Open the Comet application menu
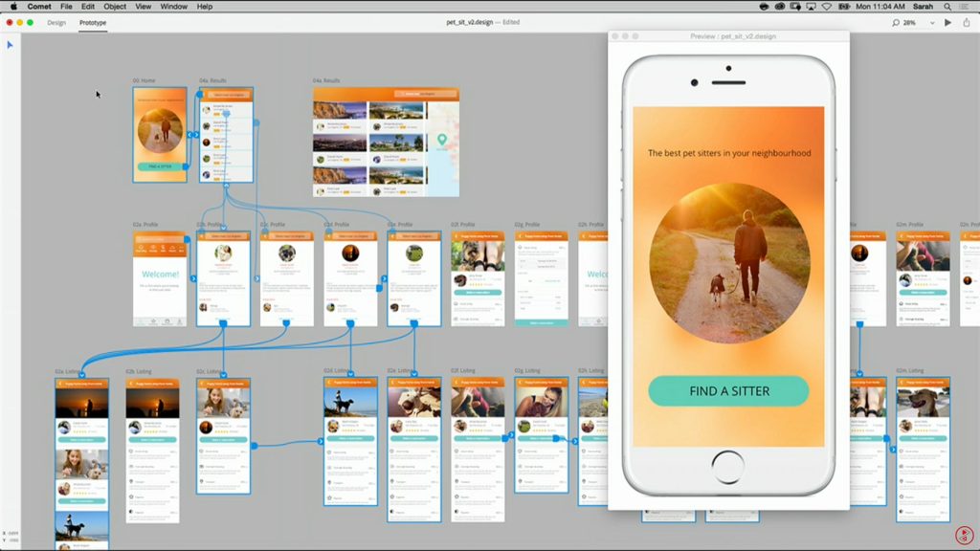The width and height of the screenshot is (980, 551). pyautogui.click(x=39, y=7)
